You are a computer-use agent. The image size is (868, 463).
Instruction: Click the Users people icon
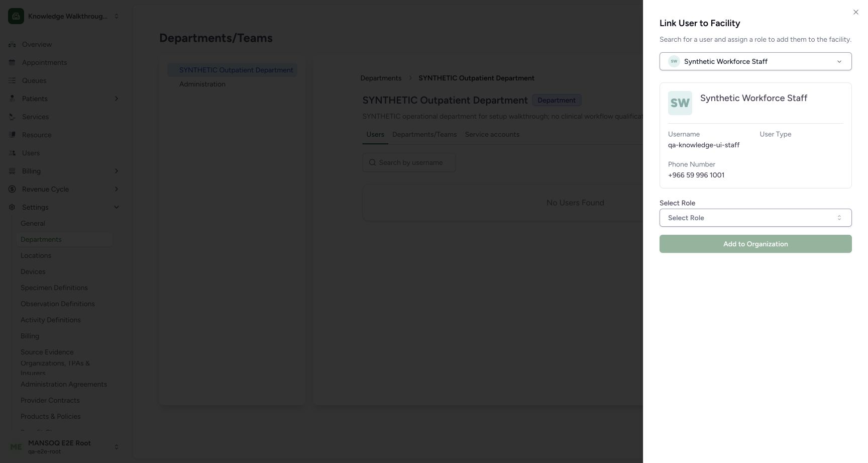click(x=12, y=153)
